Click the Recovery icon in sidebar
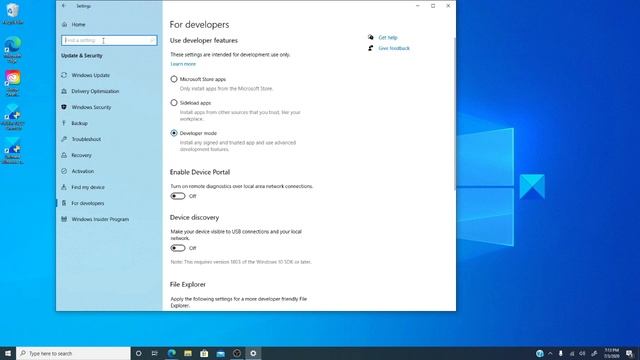640x360 pixels. click(64, 155)
